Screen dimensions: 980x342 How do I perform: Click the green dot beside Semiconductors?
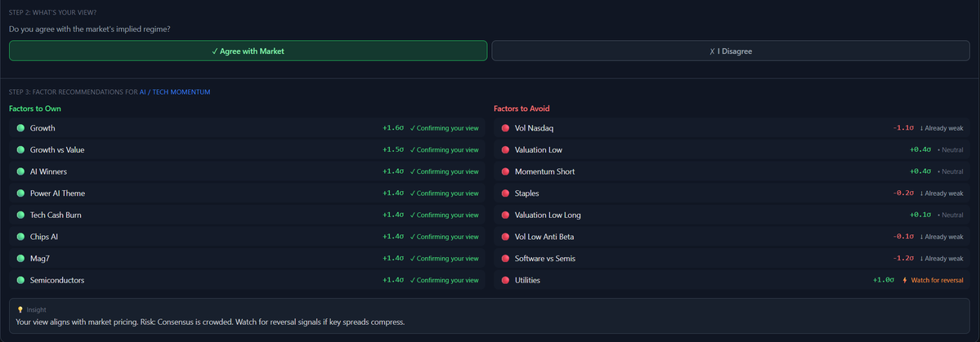click(x=20, y=280)
